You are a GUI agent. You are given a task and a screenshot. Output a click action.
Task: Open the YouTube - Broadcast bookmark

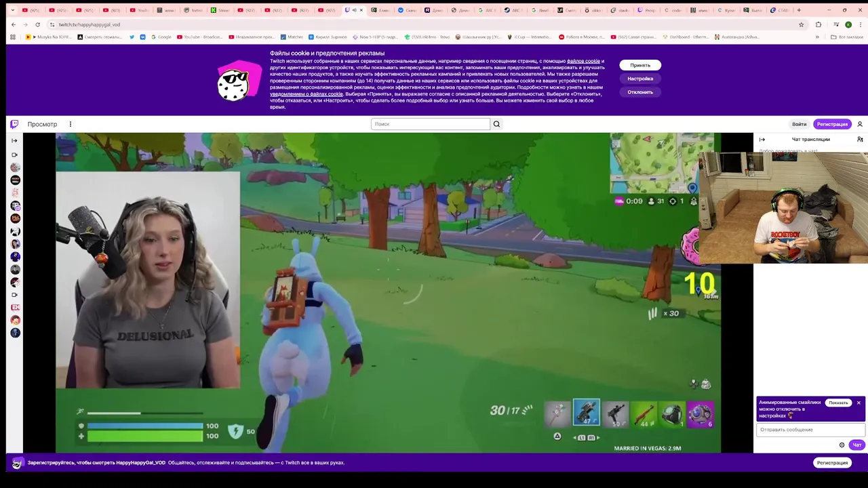[x=199, y=37]
